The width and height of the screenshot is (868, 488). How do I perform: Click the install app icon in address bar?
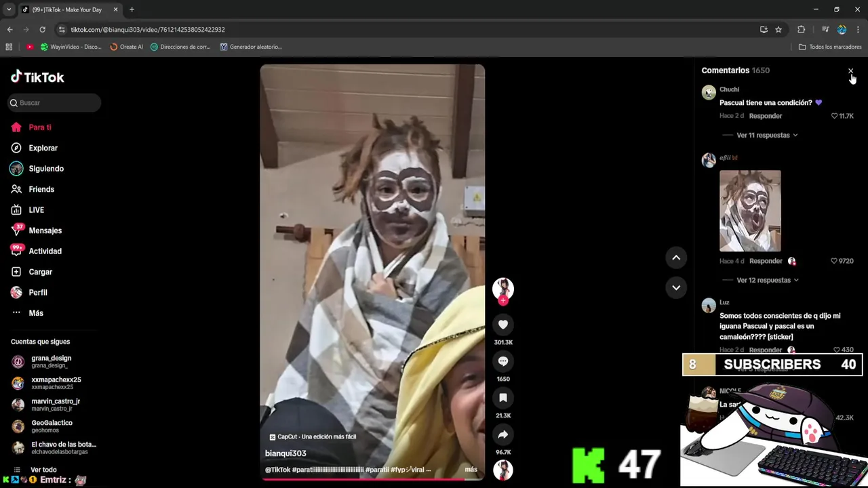[764, 29]
